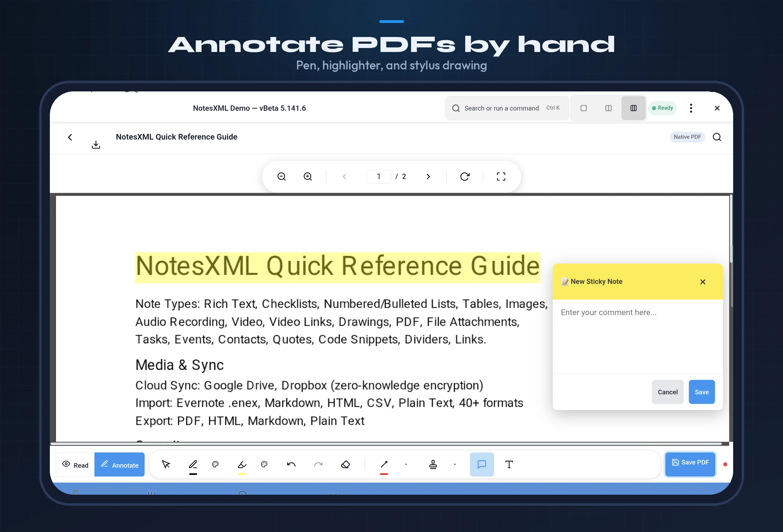This screenshot has height=532, width=783.
Task: Click the Native PDF badge
Action: tap(687, 137)
